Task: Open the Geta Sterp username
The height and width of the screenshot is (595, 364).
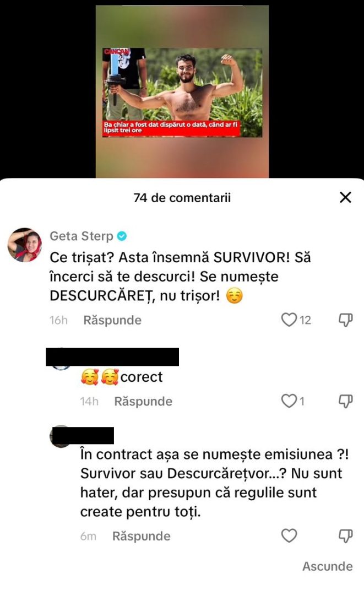Action: (82, 236)
